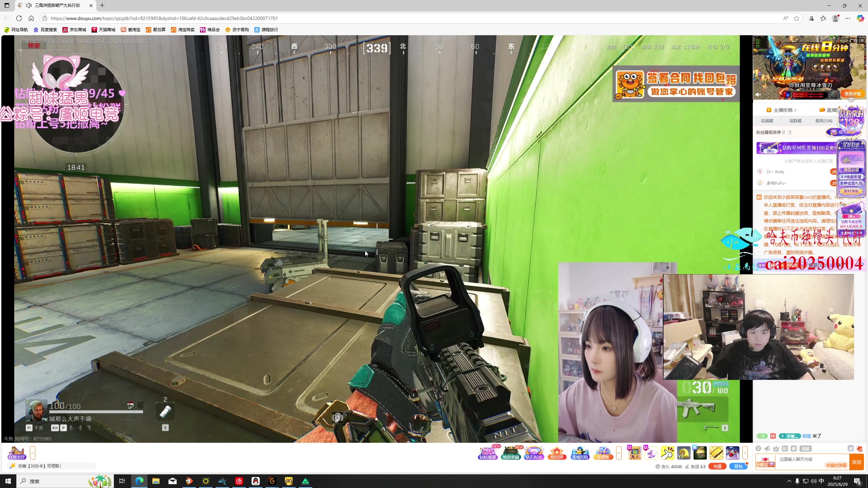The image size is (868, 488).
Task: Open browser settings and more menu
Action: (848, 18)
